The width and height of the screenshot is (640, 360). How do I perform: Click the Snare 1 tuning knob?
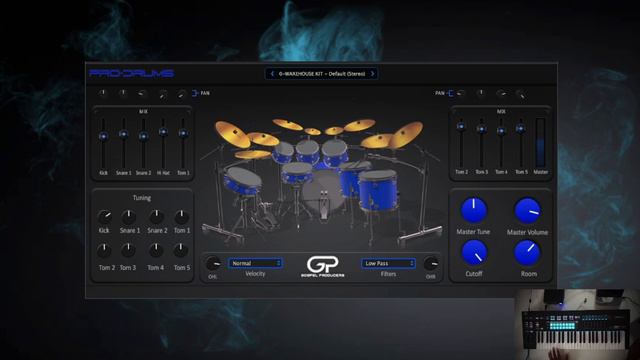tap(129, 216)
